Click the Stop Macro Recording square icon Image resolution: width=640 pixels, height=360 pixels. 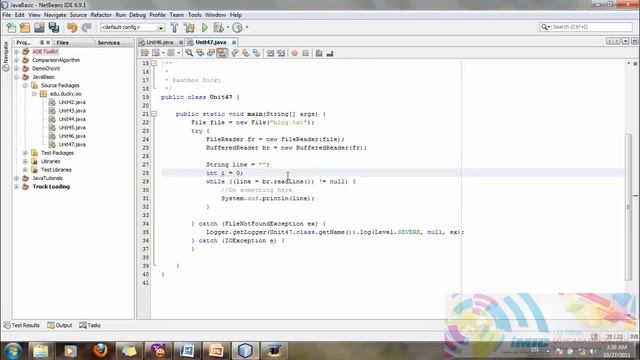tap(305, 53)
